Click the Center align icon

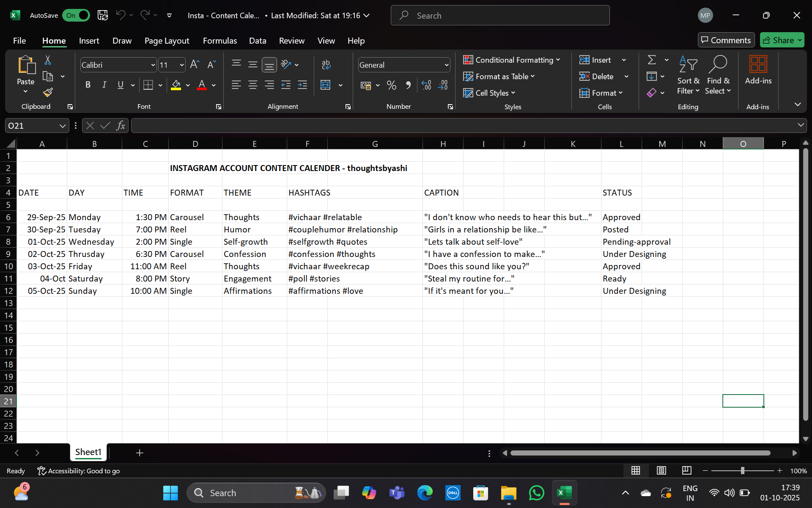click(253, 85)
